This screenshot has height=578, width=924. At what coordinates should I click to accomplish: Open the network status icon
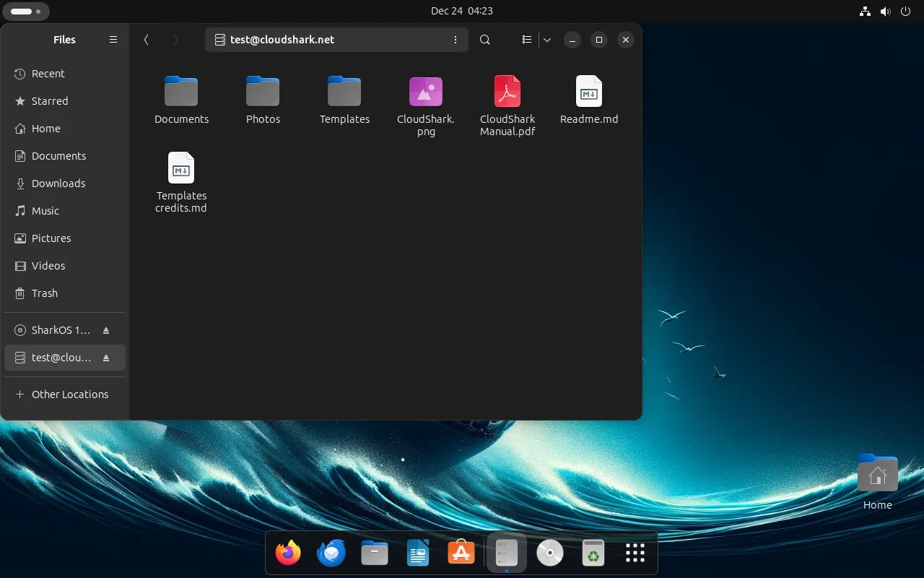point(866,11)
